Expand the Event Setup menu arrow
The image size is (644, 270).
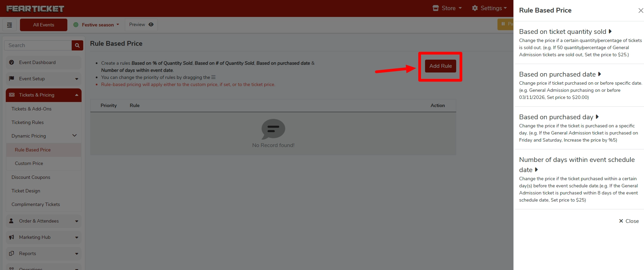(x=77, y=79)
